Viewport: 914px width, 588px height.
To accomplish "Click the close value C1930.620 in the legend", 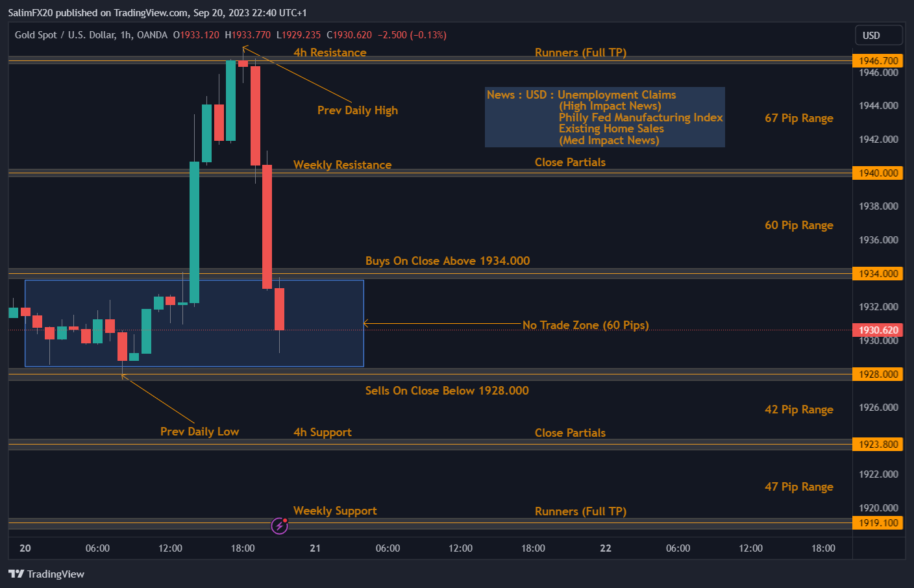I will [x=349, y=35].
